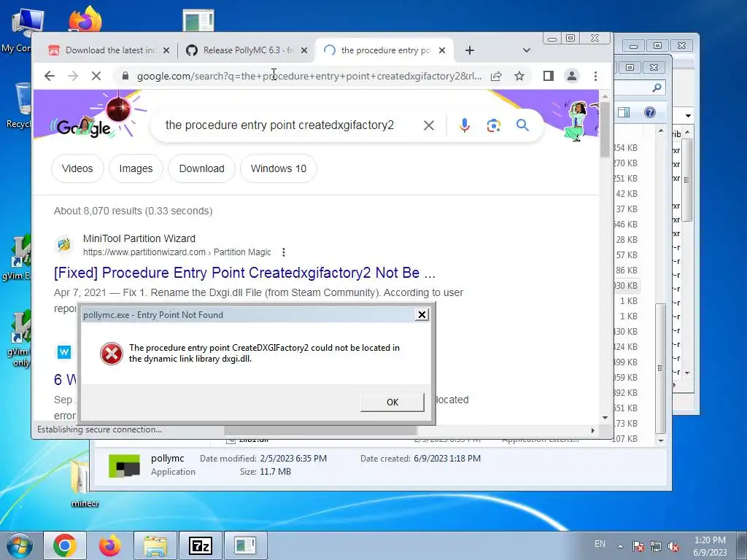This screenshot has width=747, height=560.
Task: Go back in Chrome browser
Action: tap(50, 76)
